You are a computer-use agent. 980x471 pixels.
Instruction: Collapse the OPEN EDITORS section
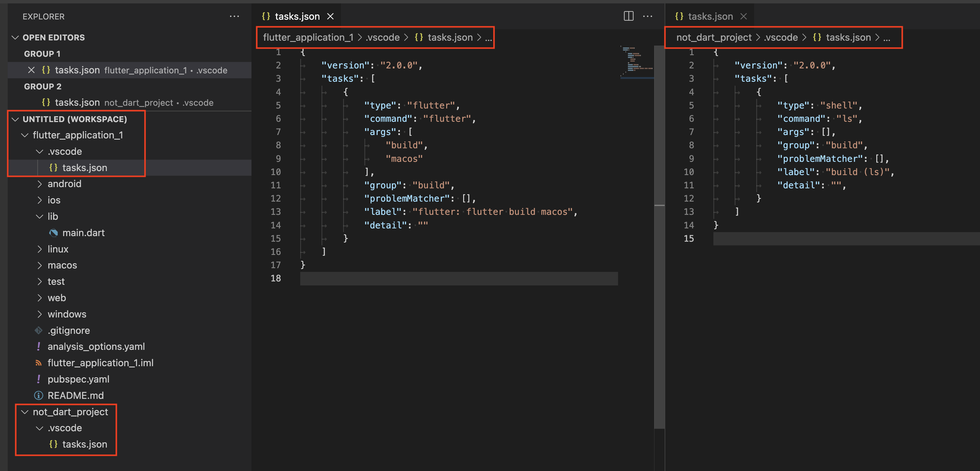click(x=15, y=37)
